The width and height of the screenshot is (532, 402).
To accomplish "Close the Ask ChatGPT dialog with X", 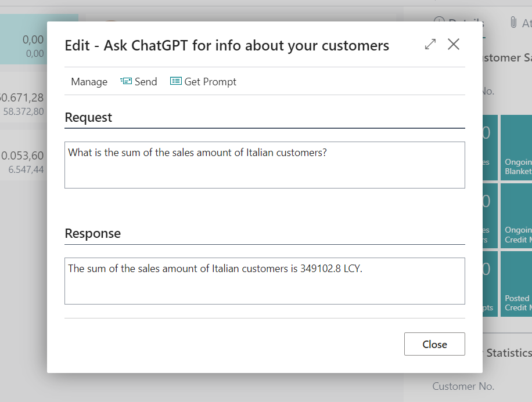I will (x=453, y=44).
